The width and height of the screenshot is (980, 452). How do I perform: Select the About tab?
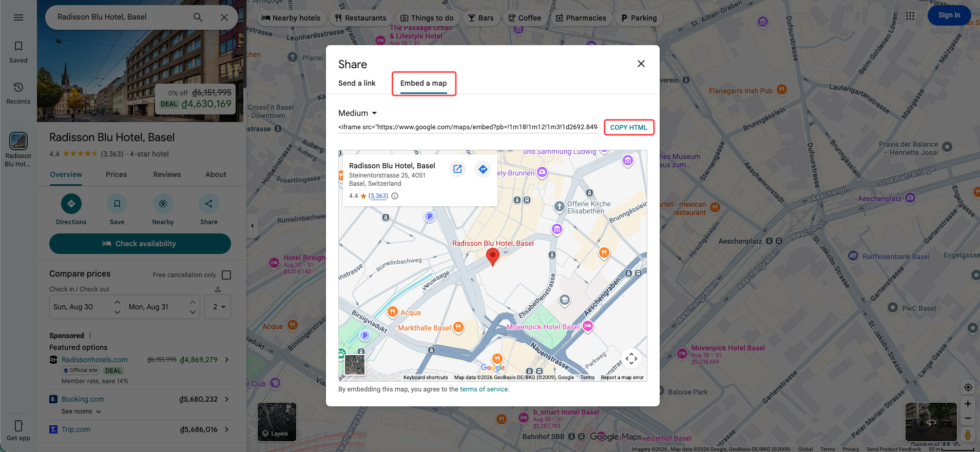(x=216, y=174)
